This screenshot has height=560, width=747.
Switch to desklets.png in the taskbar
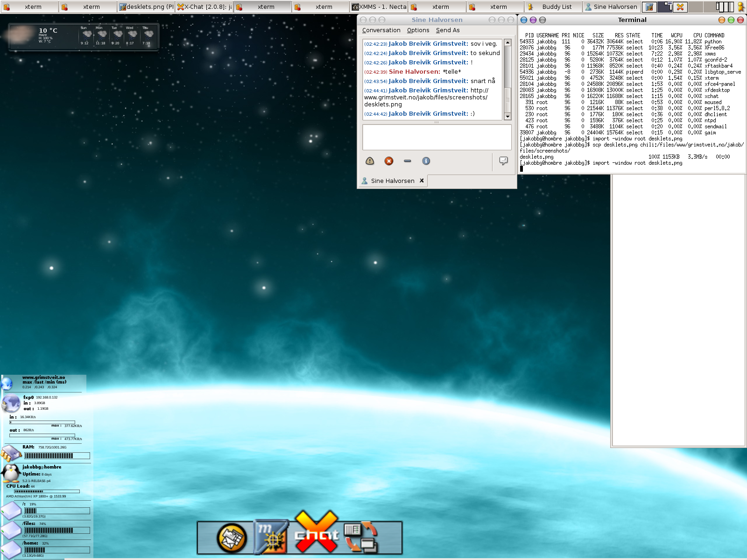(x=146, y=7)
